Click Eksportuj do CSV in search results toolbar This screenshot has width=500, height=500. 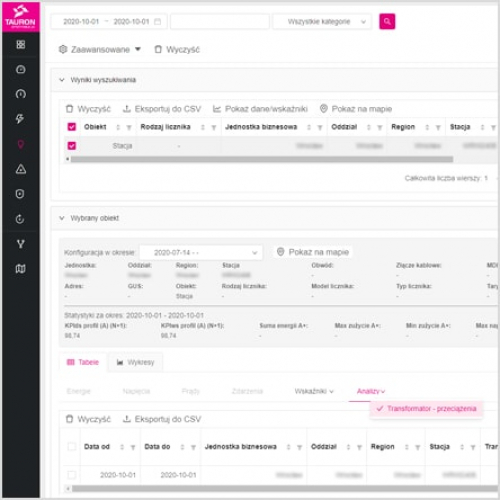click(162, 109)
